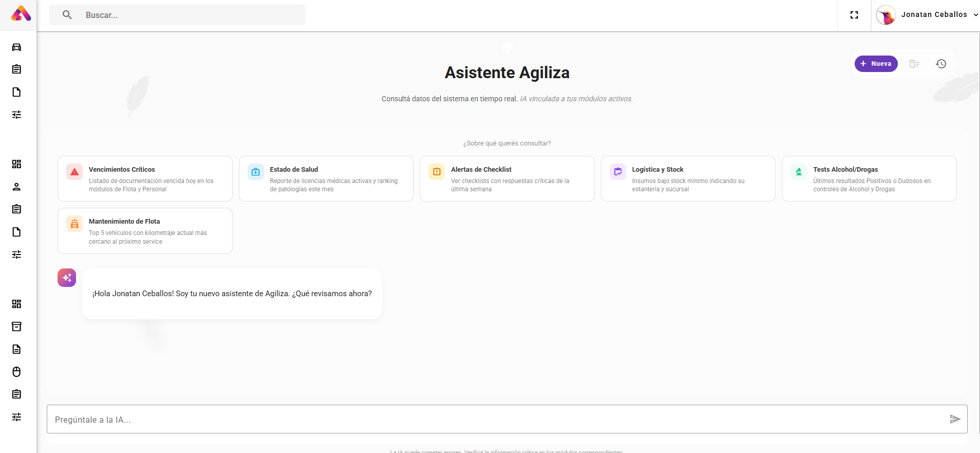Open the vehicle fleet car icon in sidebar
The height and width of the screenshot is (453, 980).
tap(16, 47)
